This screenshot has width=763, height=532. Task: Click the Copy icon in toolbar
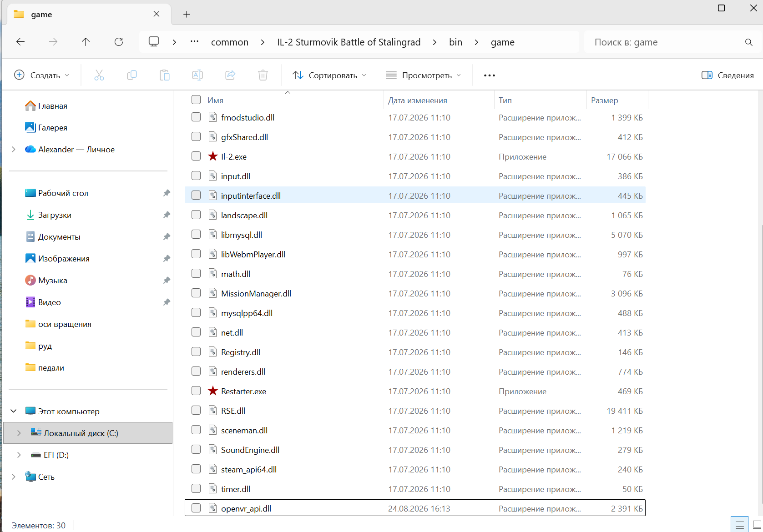click(x=132, y=75)
